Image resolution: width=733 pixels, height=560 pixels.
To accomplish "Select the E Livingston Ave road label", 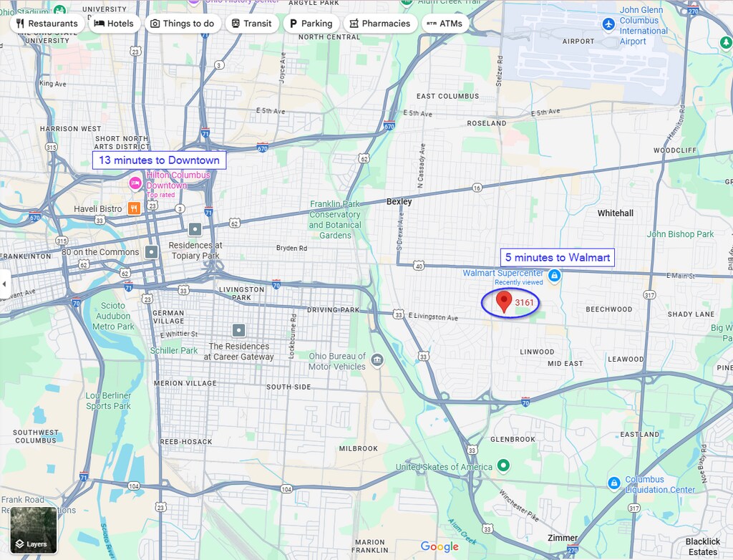I will coord(433,317).
